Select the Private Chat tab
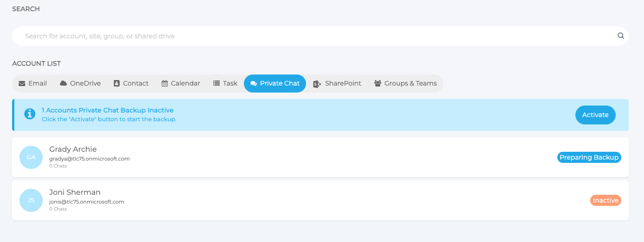 coord(275,84)
